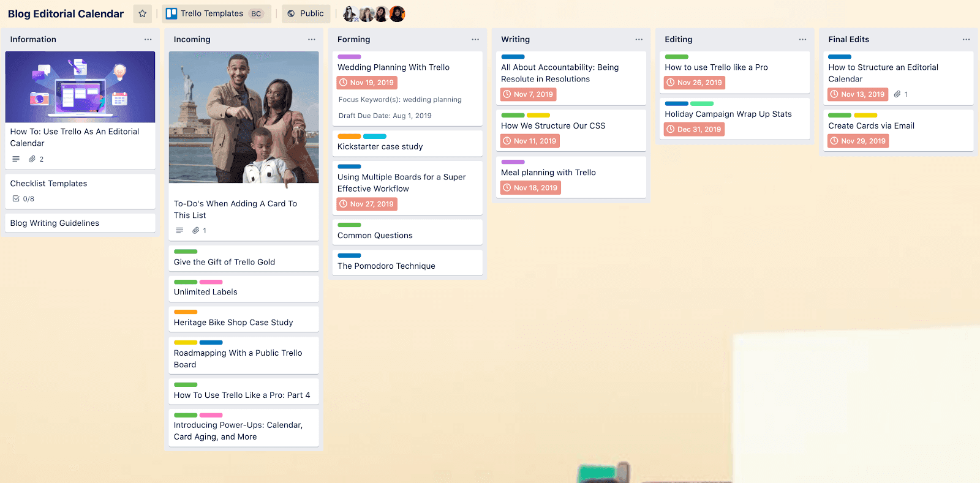The height and width of the screenshot is (483, 980).
Task: Open the editorial calendar cover image card
Action: click(x=80, y=87)
